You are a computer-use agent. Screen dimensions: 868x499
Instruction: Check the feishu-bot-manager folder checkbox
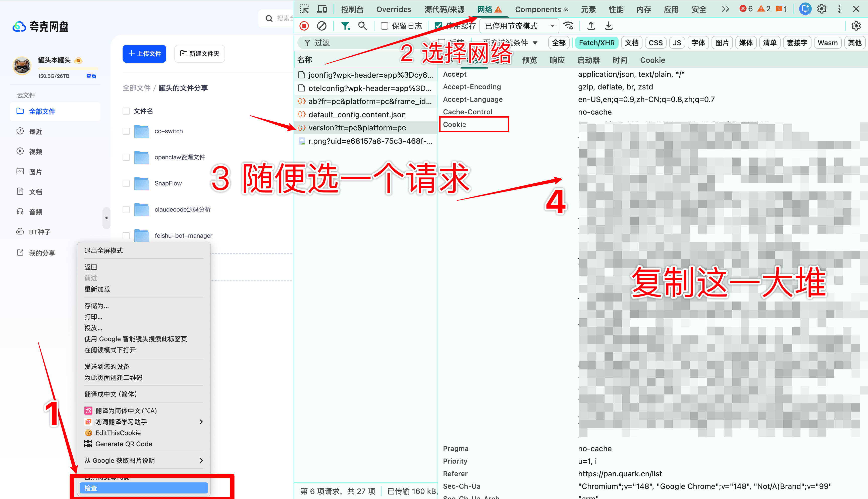pyautogui.click(x=126, y=235)
